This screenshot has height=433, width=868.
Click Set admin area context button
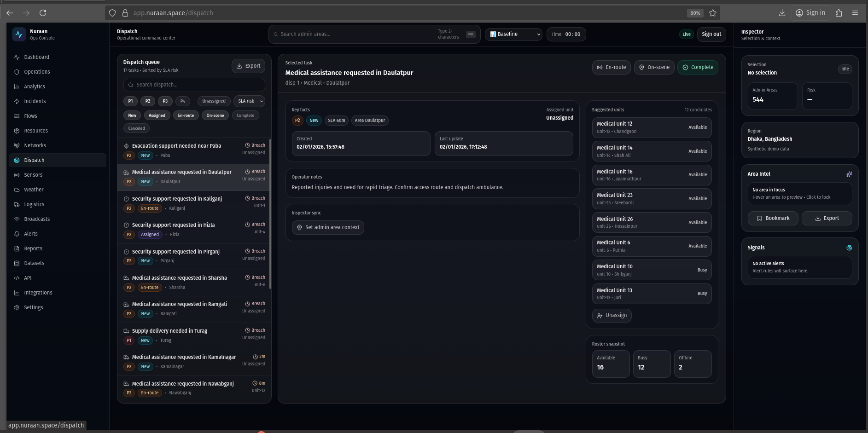(x=327, y=227)
